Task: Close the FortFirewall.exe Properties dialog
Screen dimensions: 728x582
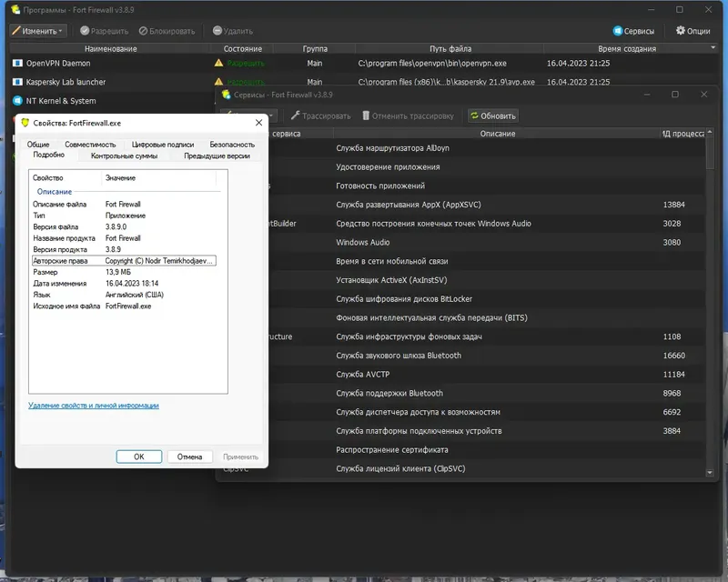Action: tap(258, 123)
